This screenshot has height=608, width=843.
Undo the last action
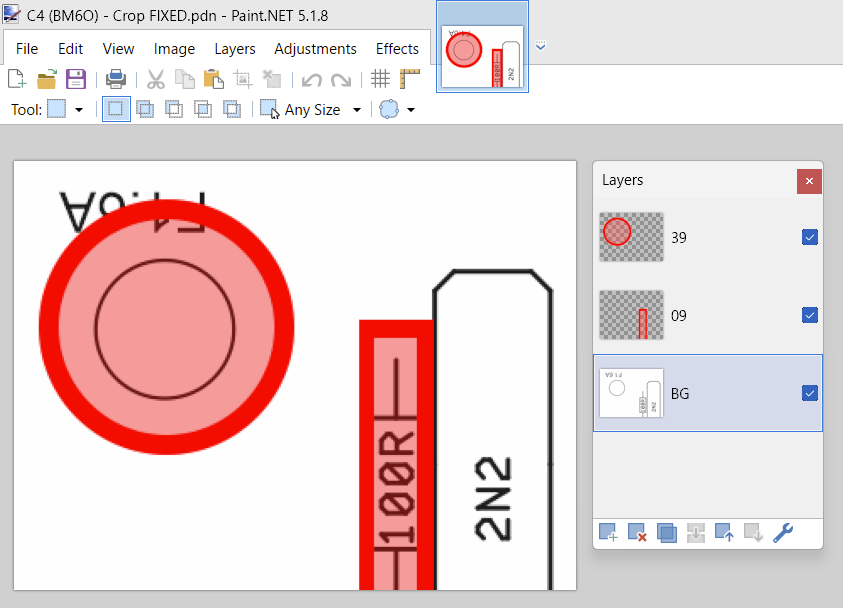(x=311, y=80)
